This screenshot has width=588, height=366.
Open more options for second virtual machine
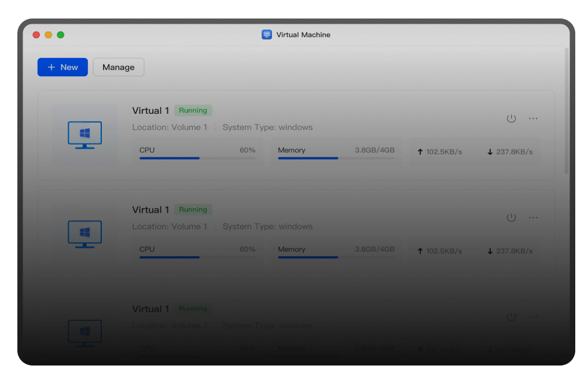(x=533, y=218)
